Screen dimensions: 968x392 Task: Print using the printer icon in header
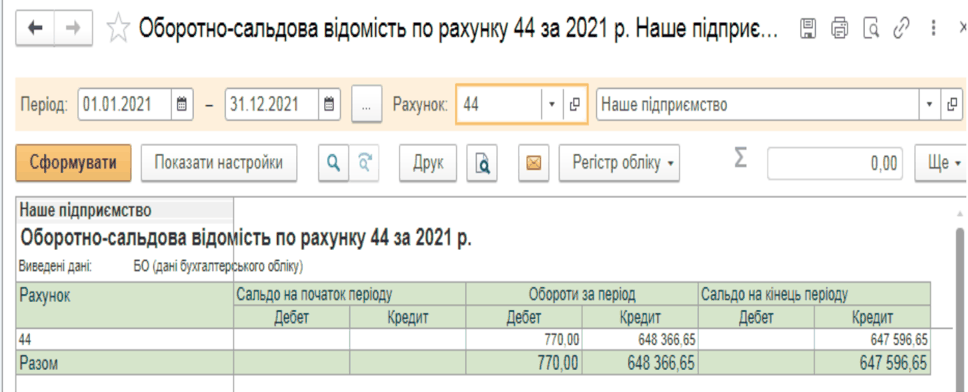[839, 28]
